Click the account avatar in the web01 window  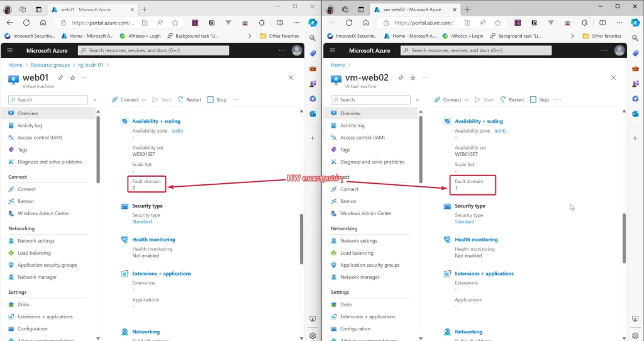coord(297,50)
